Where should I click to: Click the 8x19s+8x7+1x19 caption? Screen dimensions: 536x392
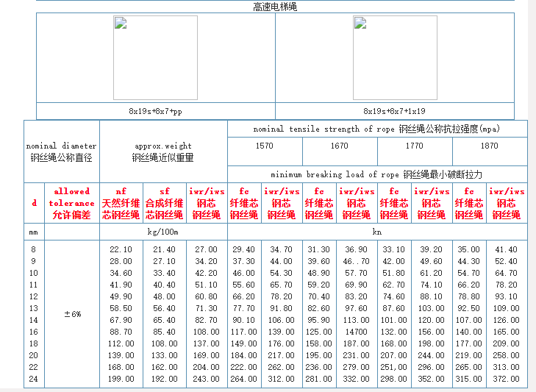(x=395, y=111)
